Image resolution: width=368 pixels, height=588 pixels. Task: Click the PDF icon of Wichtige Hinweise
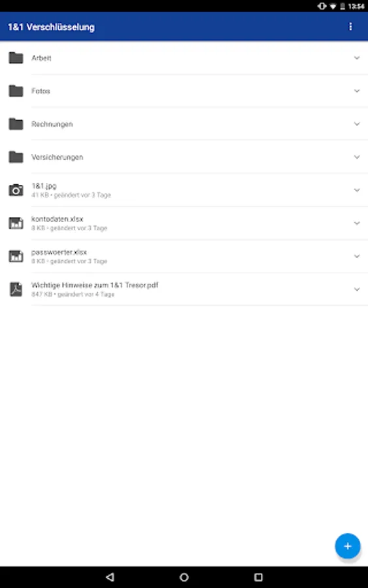pos(16,289)
